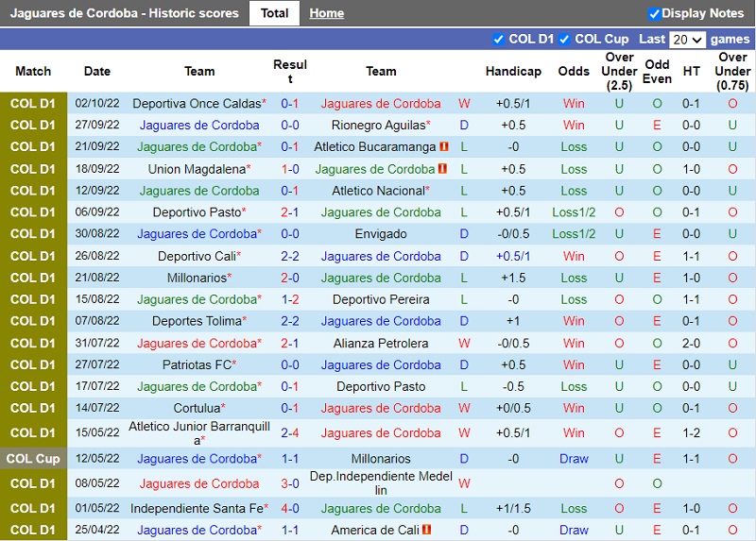Click red card icon beside America de Cali

click(427, 530)
